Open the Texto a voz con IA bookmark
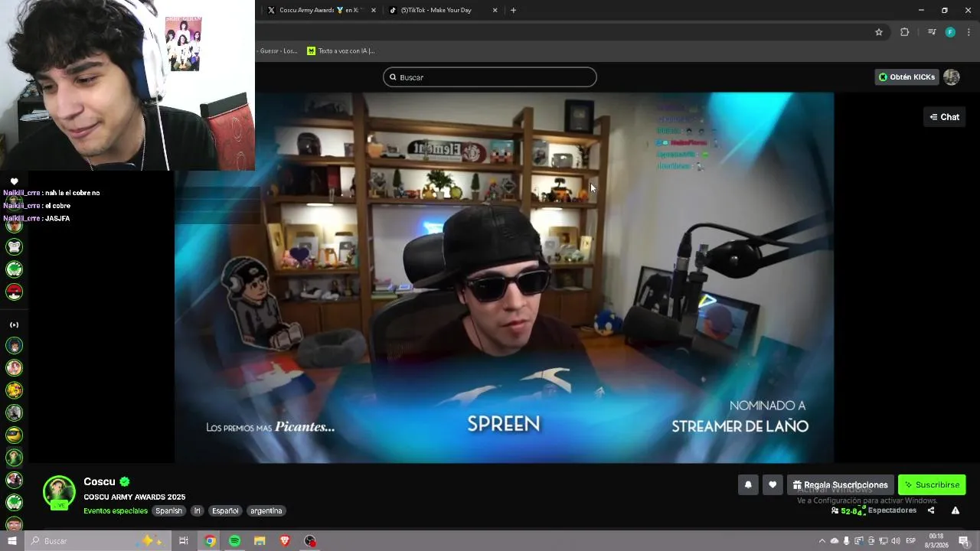This screenshot has height=551, width=980. pyautogui.click(x=341, y=51)
